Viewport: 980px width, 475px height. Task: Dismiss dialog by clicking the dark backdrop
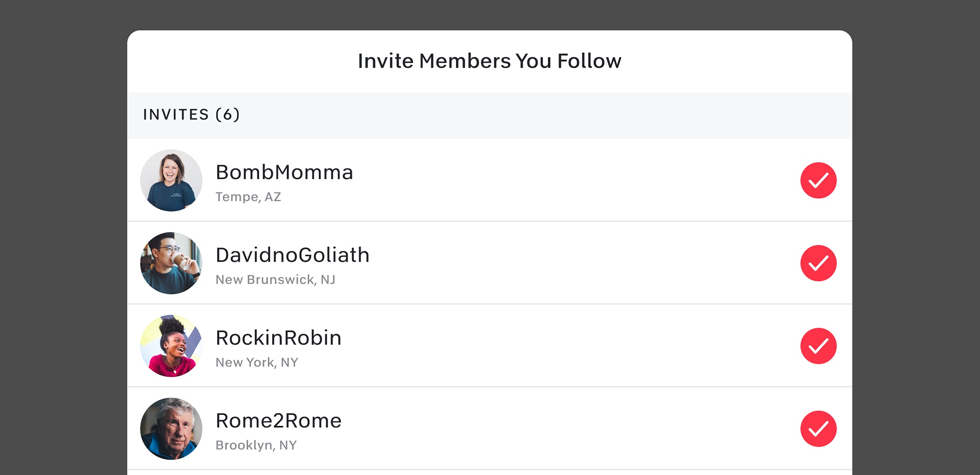coord(61,236)
